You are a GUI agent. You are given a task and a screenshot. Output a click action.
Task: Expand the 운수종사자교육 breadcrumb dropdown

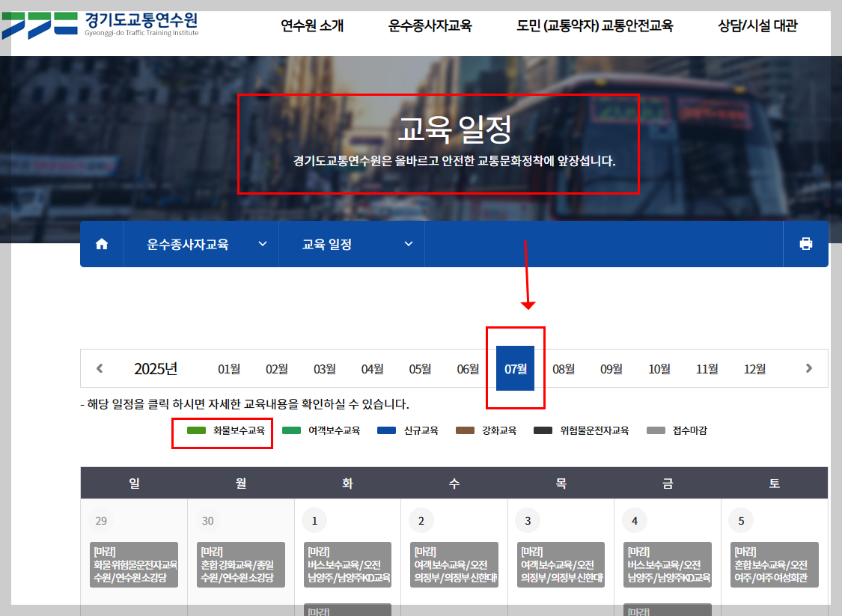[201, 244]
